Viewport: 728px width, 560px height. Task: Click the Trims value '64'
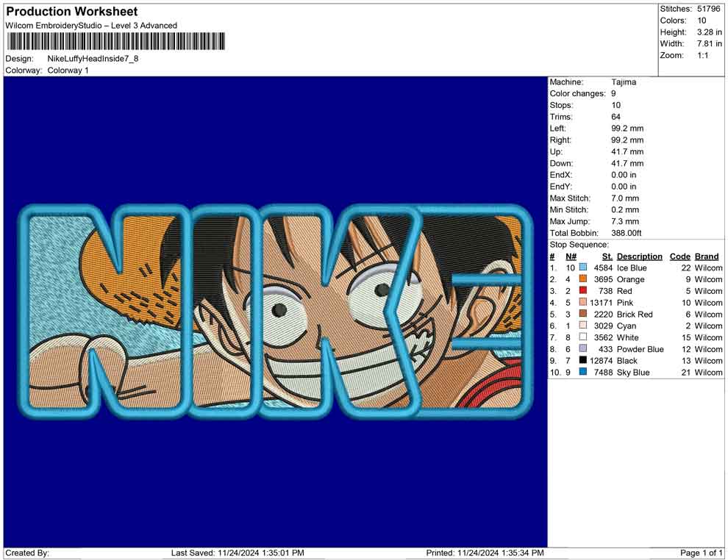tap(615, 116)
